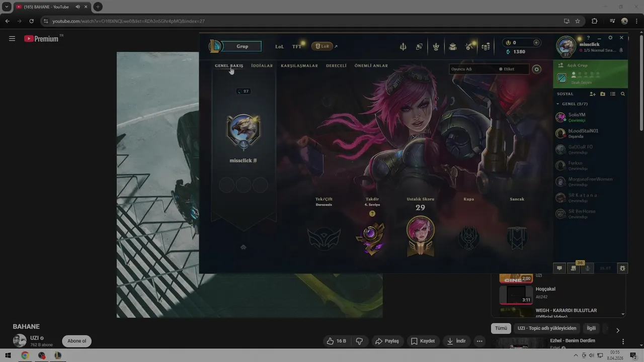
Task: Select the Tümü filter chip on YouTube
Action: coord(501,328)
